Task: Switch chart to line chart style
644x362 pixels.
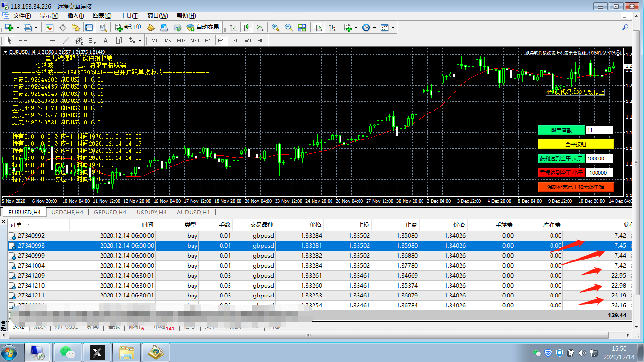Action: [259, 28]
